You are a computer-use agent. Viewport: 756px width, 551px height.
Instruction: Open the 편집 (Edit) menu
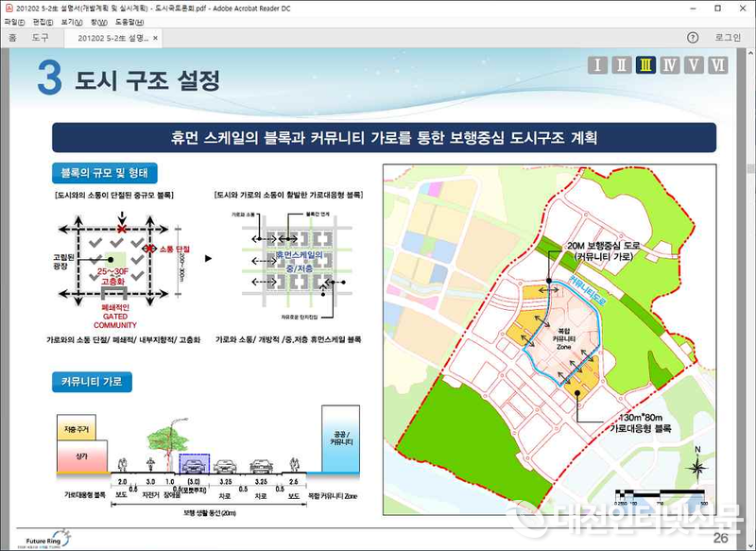pyautogui.click(x=43, y=24)
